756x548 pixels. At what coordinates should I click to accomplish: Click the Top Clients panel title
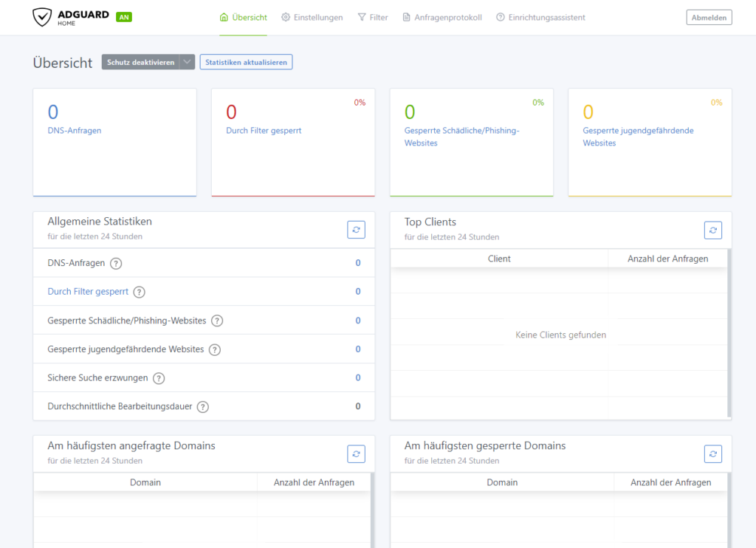coord(430,222)
